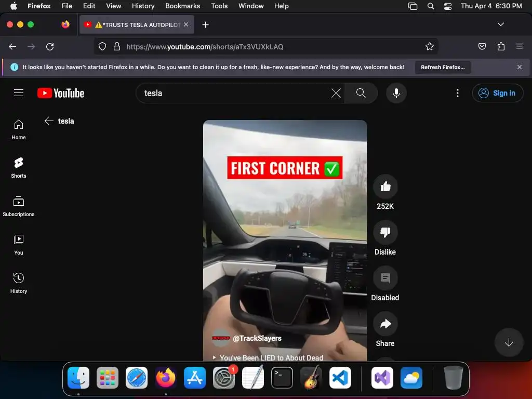Open Firefox extensions panel

click(501, 46)
